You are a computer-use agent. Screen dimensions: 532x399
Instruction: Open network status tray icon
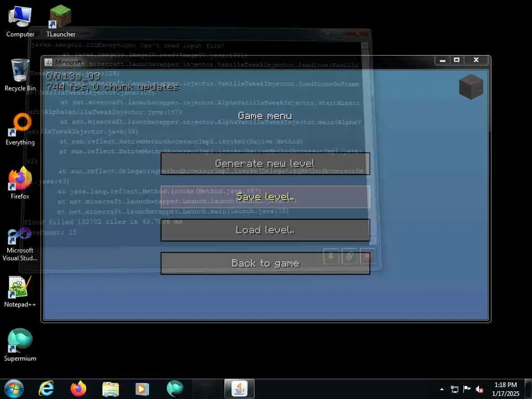point(454,389)
